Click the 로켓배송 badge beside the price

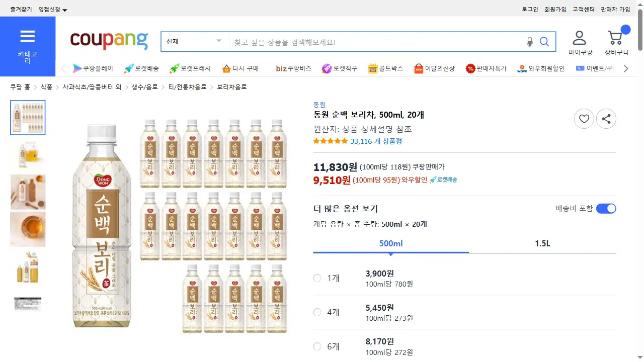443,180
